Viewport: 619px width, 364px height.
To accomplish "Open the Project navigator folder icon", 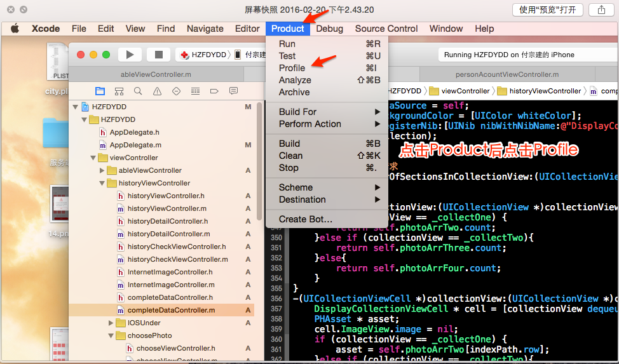I will (x=100, y=91).
